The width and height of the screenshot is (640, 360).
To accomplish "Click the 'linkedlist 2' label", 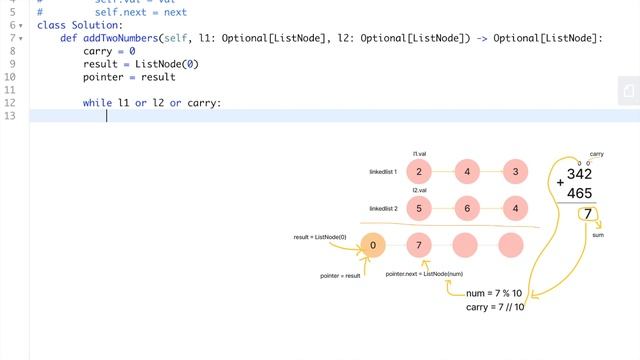I will click(383, 209).
